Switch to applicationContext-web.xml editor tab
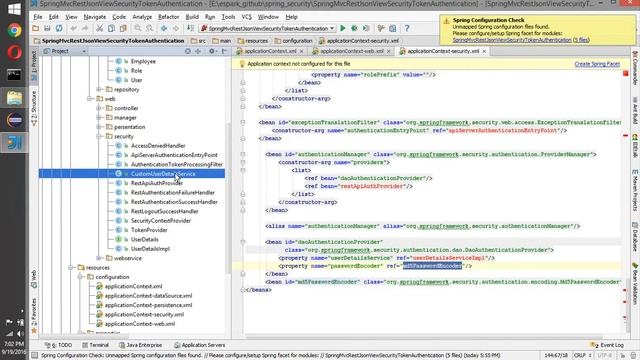Screen dimensions: 640x360 coord(351,51)
